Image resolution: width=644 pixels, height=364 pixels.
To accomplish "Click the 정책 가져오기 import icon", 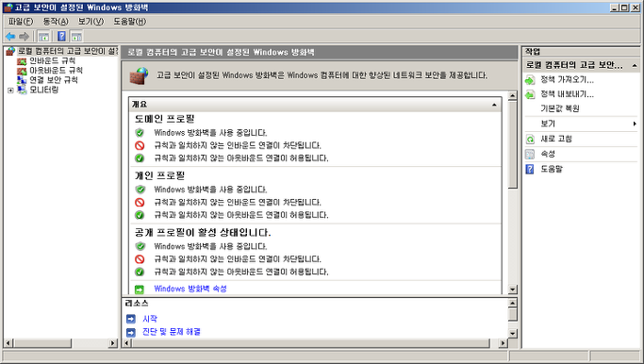I will 530,80.
